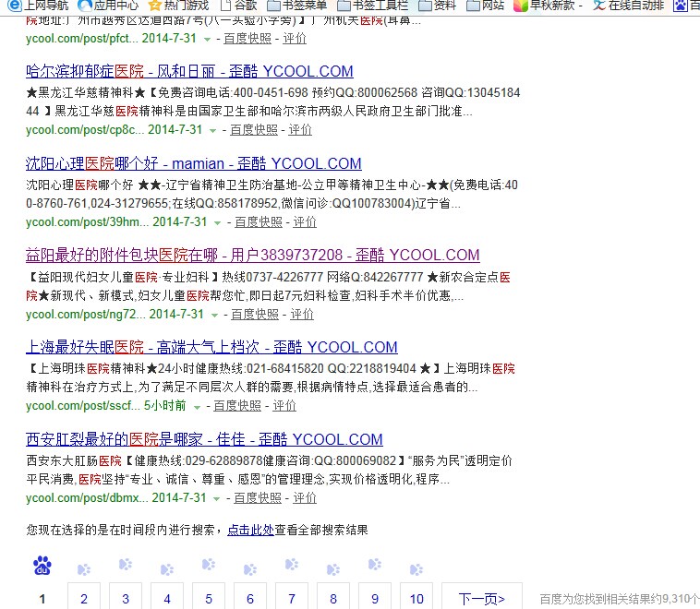Screen dimensions: 700x609
Task: Open the 谷歌 bookmark
Action: coord(239,6)
